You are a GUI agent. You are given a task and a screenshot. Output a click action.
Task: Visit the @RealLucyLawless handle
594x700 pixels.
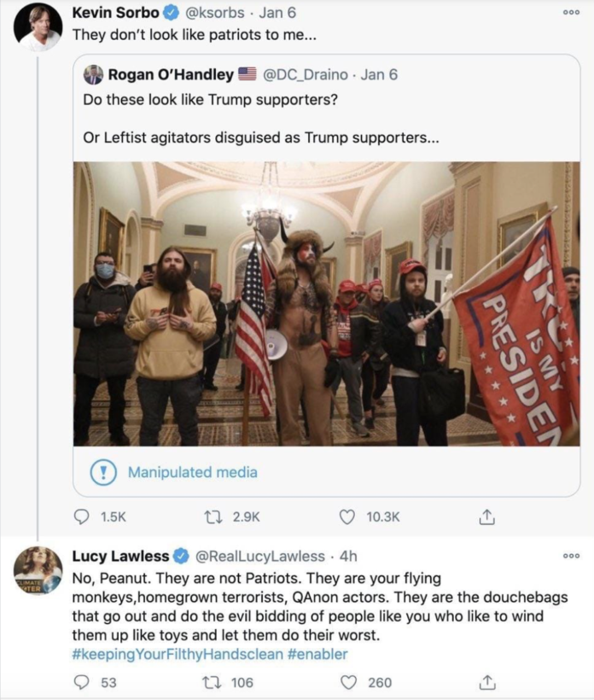(x=260, y=557)
